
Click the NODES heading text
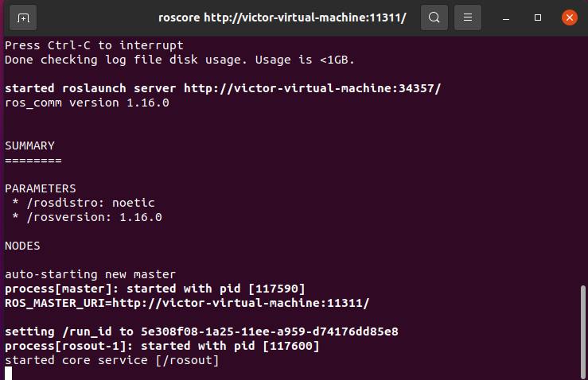pos(22,246)
